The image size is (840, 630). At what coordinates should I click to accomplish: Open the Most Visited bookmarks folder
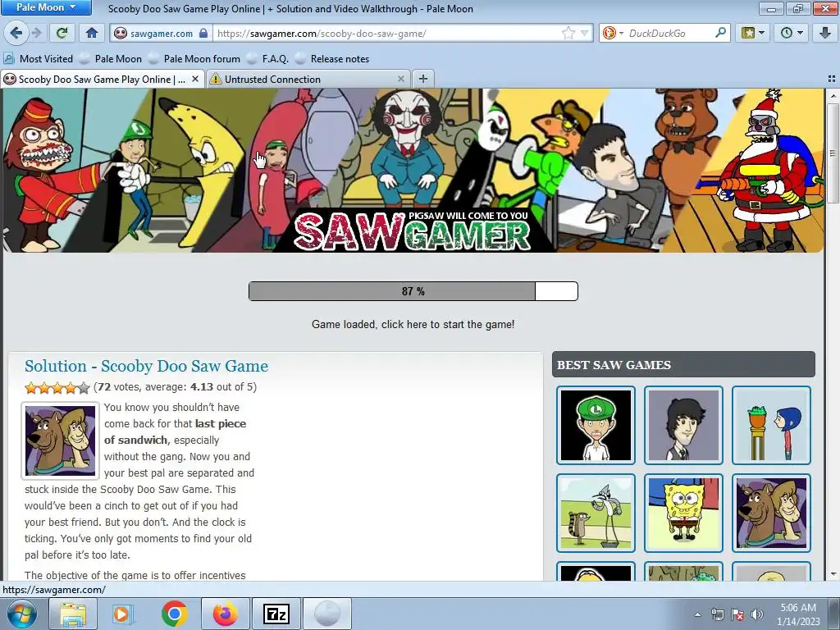coord(39,59)
